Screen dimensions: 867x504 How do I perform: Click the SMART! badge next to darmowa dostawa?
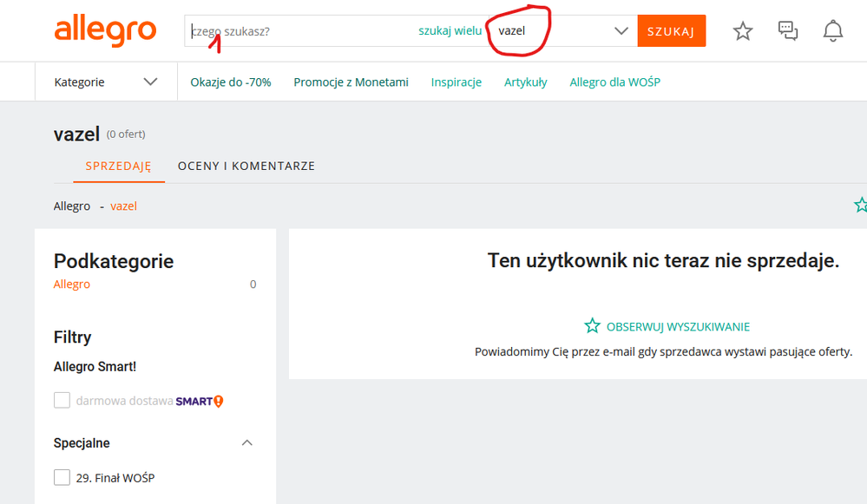point(200,401)
